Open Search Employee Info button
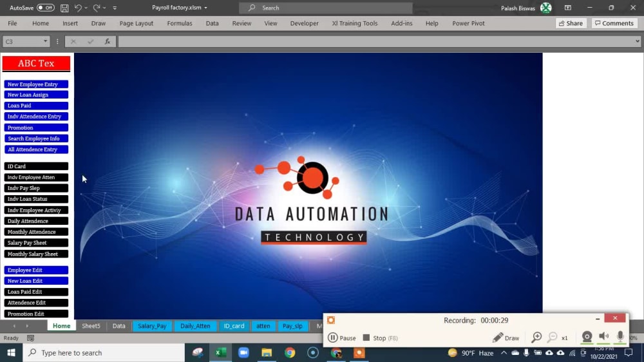Screen dimensions: 644x362 coord(36,138)
